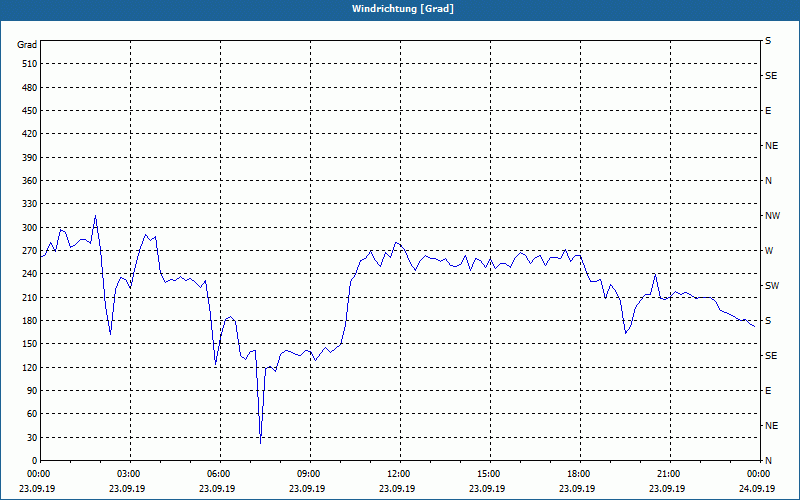Pick the 300 y-axis tick label
This screenshot has height=500, width=800.
[x=29, y=228]
